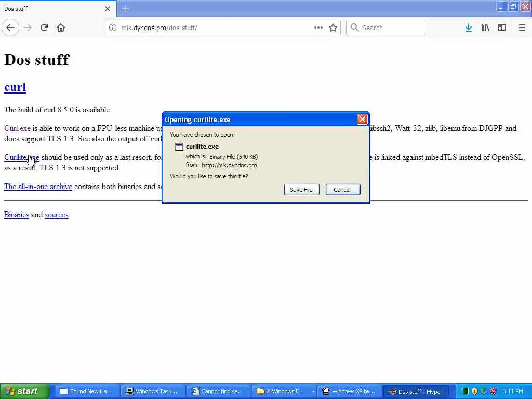The height and width of the screenshot is (399, 532).
Task: Click the search magnifier icon
Action: click(354, 28)
